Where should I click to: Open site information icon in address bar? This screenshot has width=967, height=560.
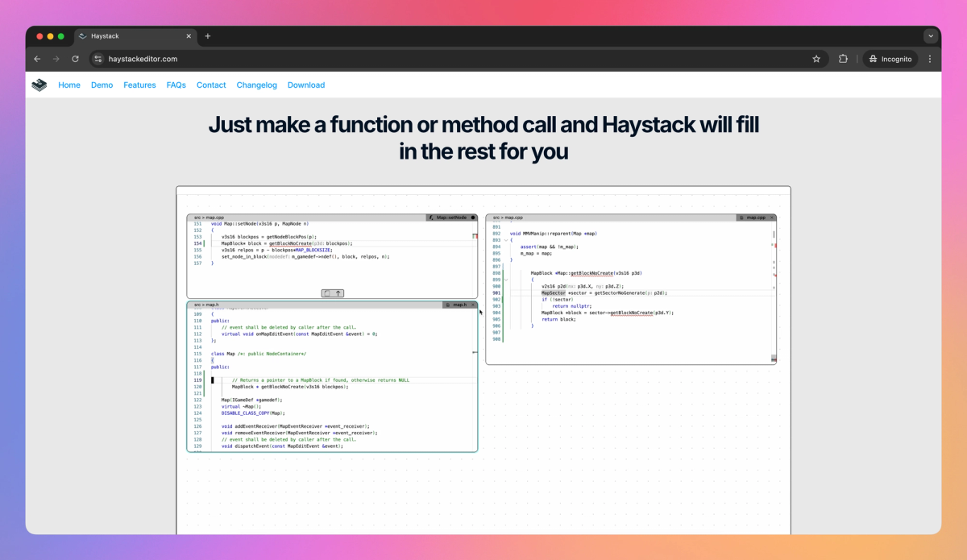[x=98, y=59]
